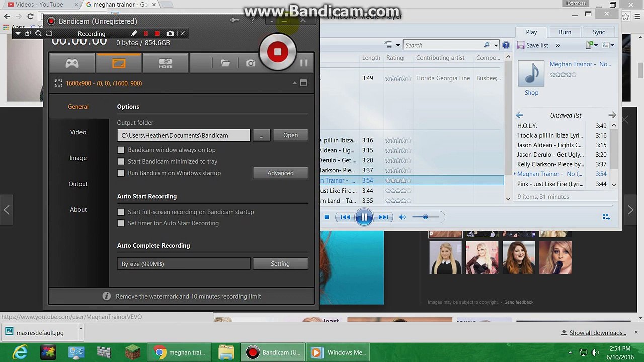The image size is (644, 362).
Task: Go to next list with right arrow
Action: pos(612,115)
